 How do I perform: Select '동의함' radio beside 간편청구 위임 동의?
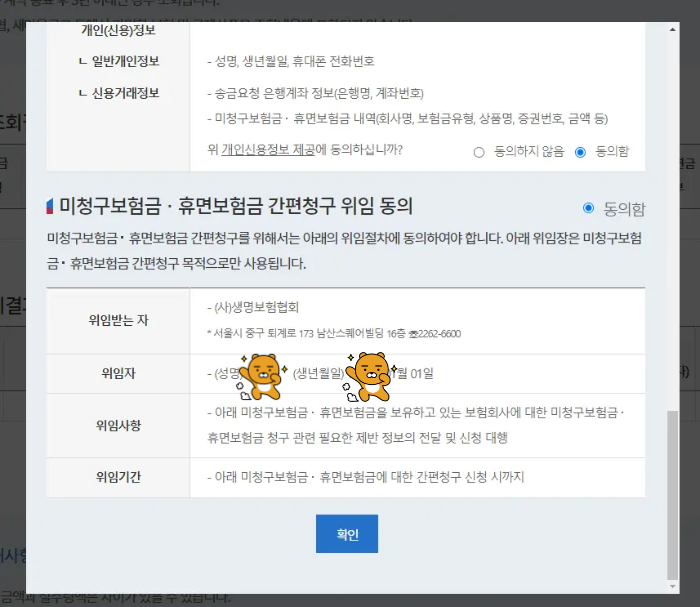(588, 208)
